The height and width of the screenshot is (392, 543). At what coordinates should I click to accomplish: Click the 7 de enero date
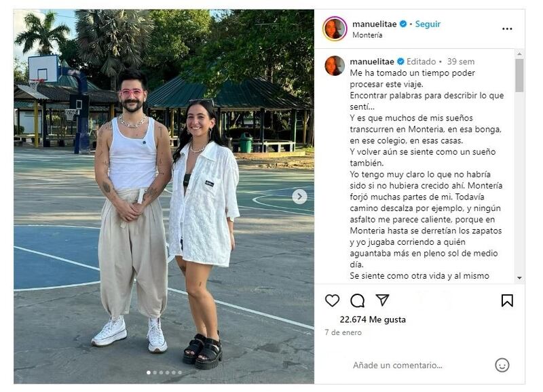tap(343, 332)
